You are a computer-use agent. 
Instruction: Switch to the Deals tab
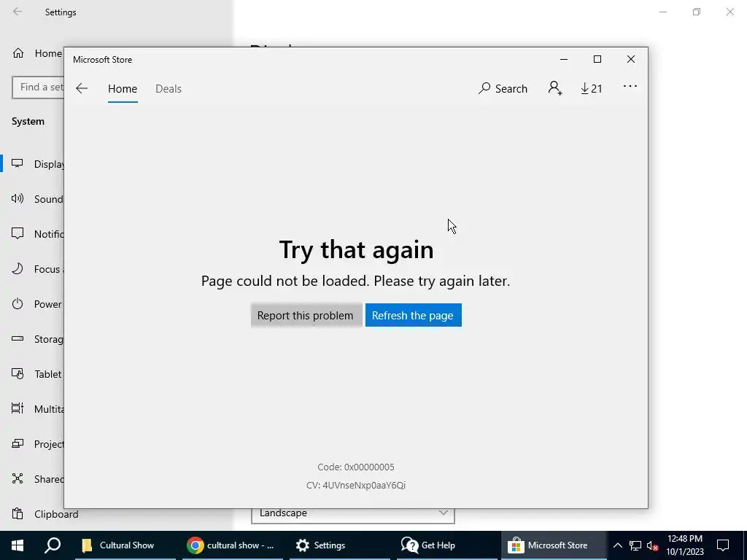(x=169, y=89)
